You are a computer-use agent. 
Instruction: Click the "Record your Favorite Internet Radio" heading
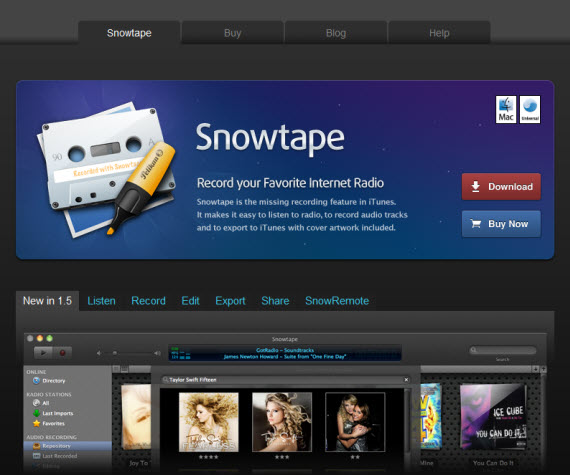(x=290, y=183)
